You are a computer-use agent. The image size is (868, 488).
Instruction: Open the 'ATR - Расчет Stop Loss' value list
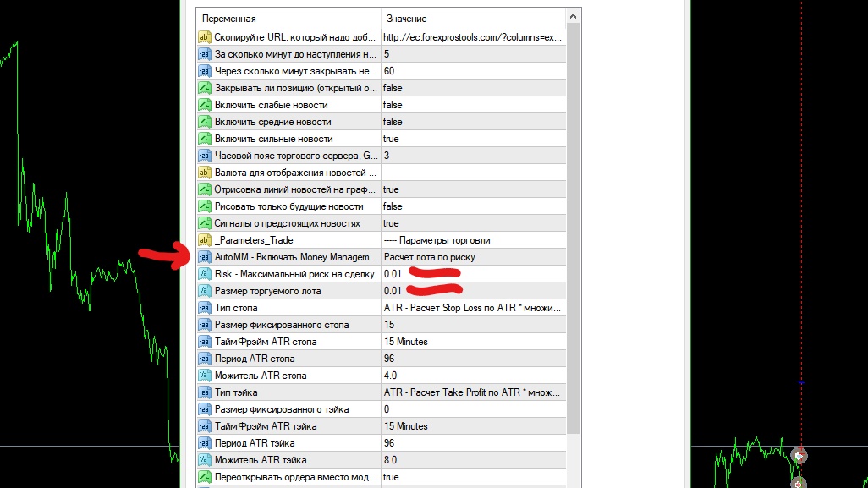point(473,308)
